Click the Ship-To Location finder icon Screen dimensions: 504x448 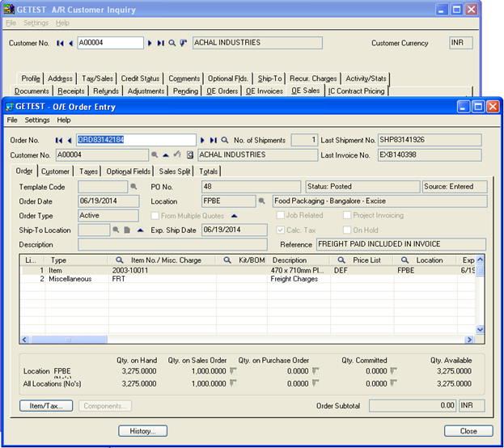tap(116, 230)
